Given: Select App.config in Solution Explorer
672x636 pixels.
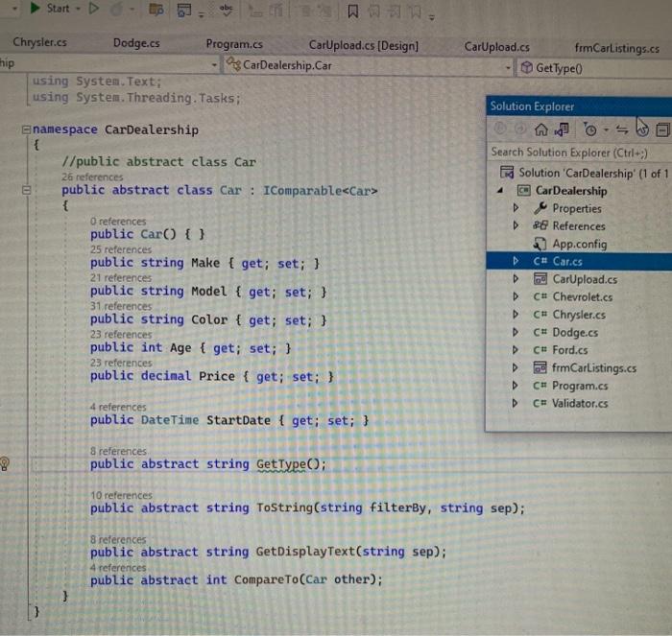Looking at the screenshot, I should coord(580,244).
